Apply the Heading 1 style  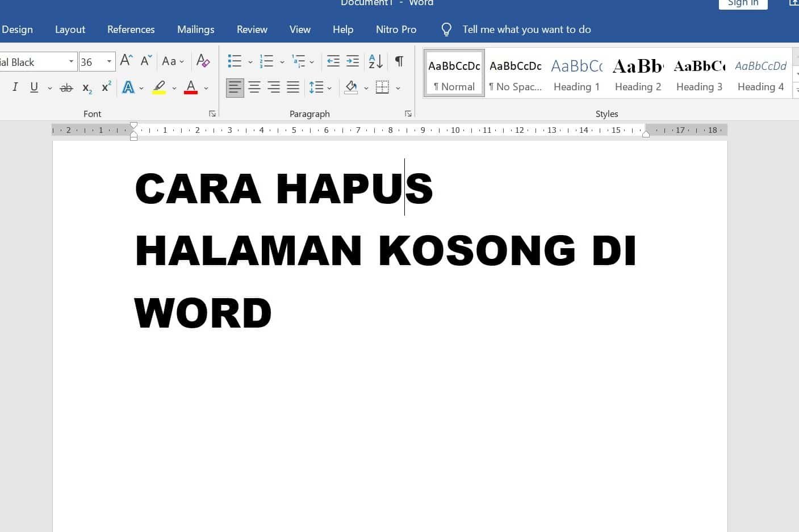pos(576,74)
